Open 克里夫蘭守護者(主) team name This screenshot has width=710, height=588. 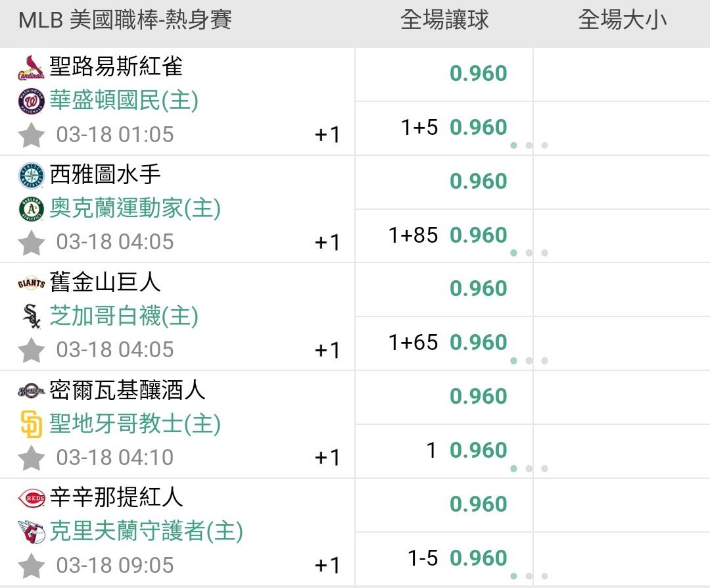(x=146, y=531)
